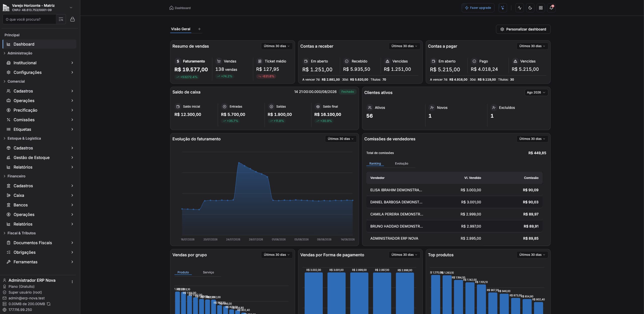This screenshot has height=314, width=644.
Task: Collapse the Financeiro section
Action: [x=15, y=176]
